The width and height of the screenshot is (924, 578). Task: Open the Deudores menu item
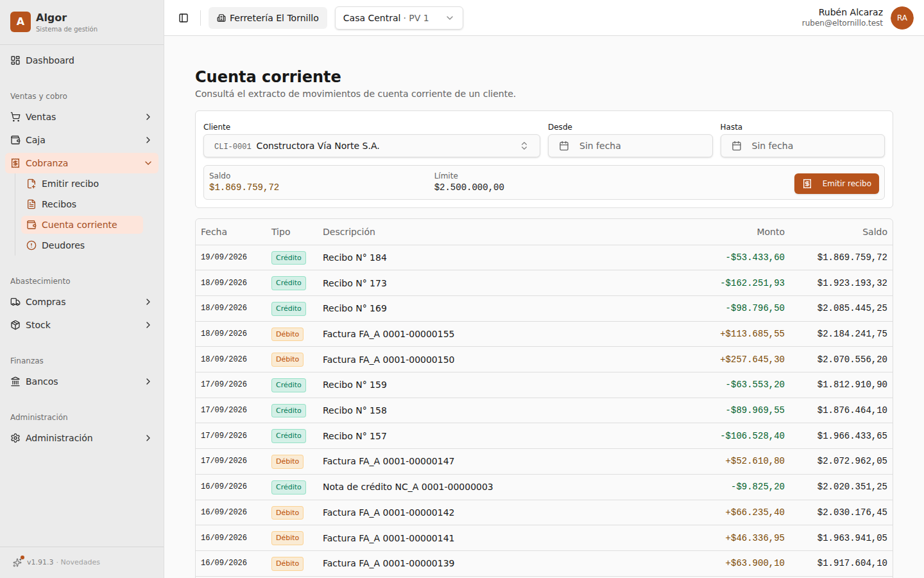tap(83, 245)
